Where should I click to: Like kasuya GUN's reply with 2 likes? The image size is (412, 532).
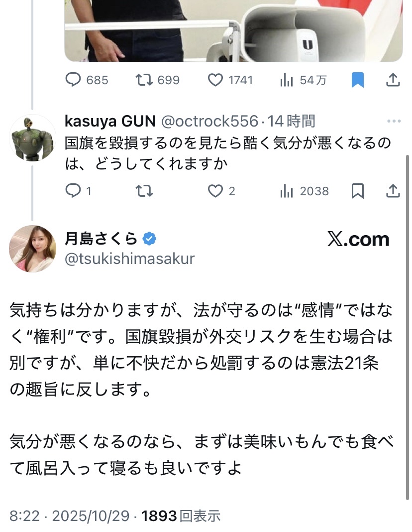pyautogui.click(x=215, y=191)
